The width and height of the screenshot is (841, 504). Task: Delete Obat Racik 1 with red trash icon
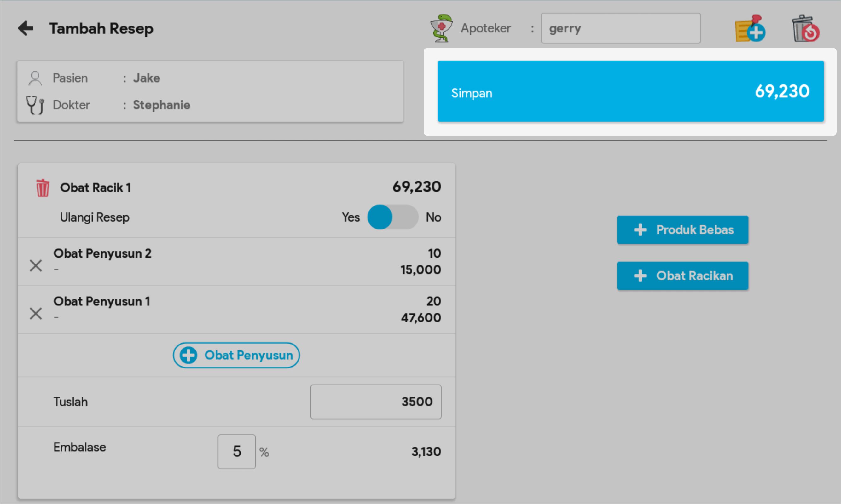[x=43, y=188]
